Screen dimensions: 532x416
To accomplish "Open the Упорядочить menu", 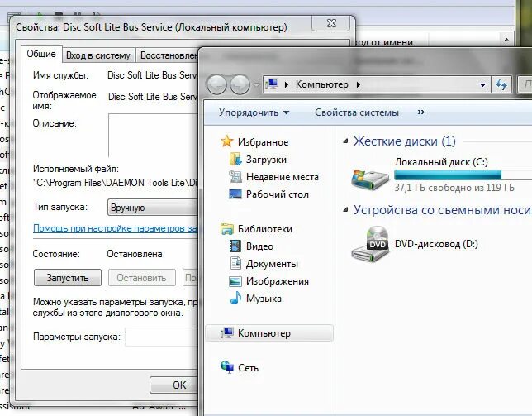I will (254, 112).
